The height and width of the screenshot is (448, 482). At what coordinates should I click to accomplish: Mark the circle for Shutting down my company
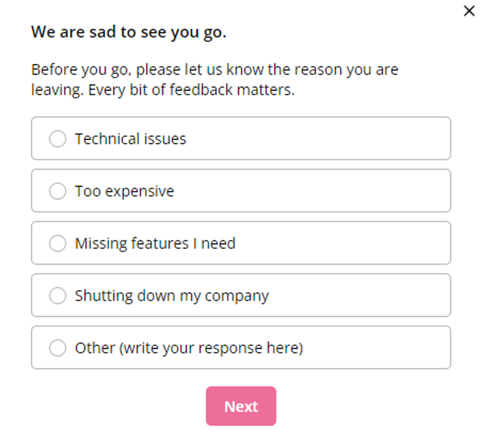(x=58, y=295)
